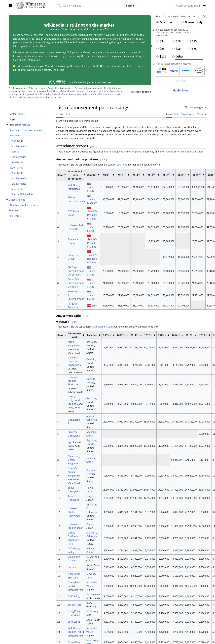This screenshot has width=215, height=644.
Task: Open the hamburger main menu icon
Action: click(10, 6)
